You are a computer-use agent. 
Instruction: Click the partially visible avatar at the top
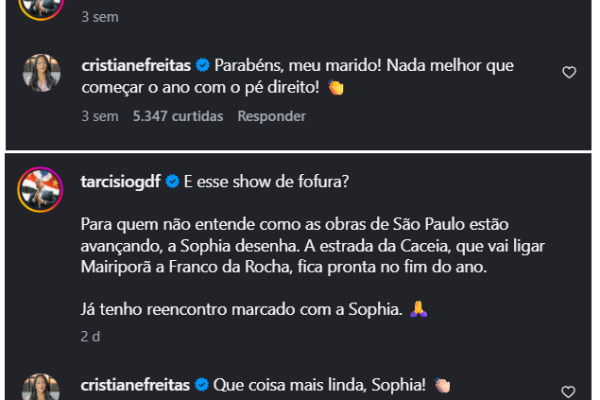pos(44,6)
